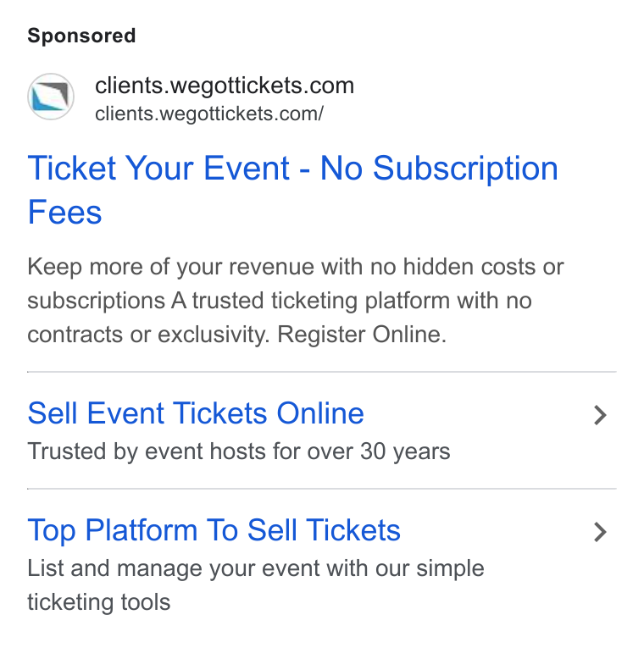644x659 pixels.
Task: Select the Sponsored label
Action: pyautogui.click(x=81, y=36)
